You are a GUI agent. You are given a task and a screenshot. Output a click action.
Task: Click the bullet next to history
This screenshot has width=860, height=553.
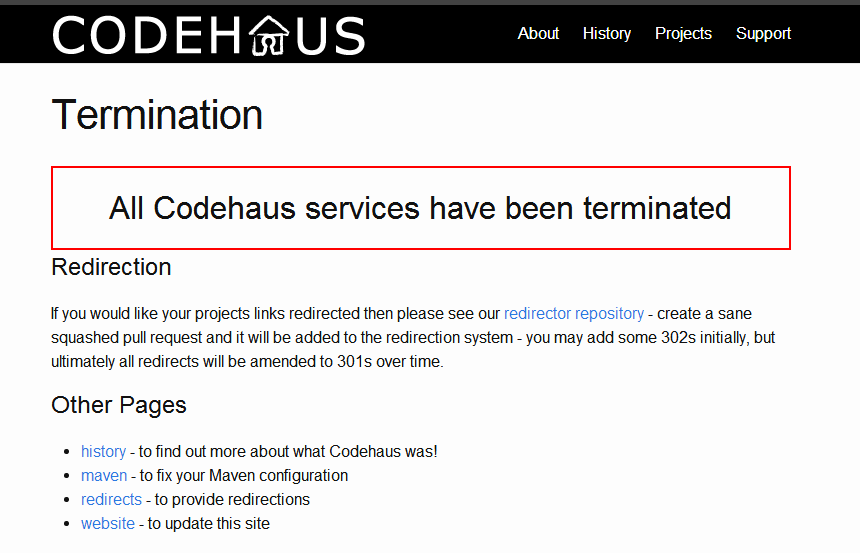point(67,452)
